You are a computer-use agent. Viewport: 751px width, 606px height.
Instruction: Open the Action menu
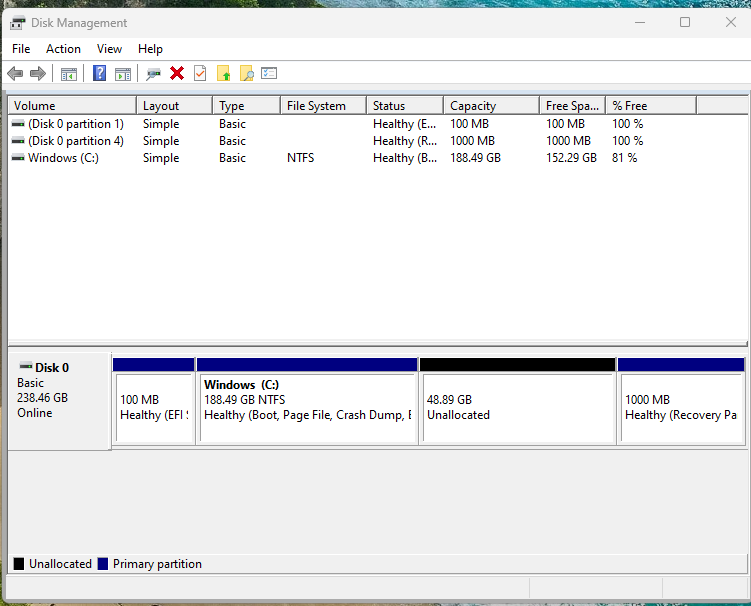click(63, 49)
